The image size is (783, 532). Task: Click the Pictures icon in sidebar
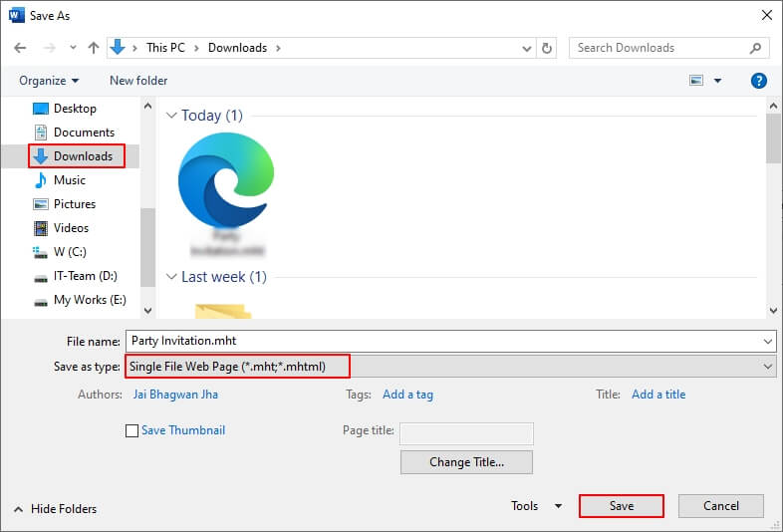[41, 204]
